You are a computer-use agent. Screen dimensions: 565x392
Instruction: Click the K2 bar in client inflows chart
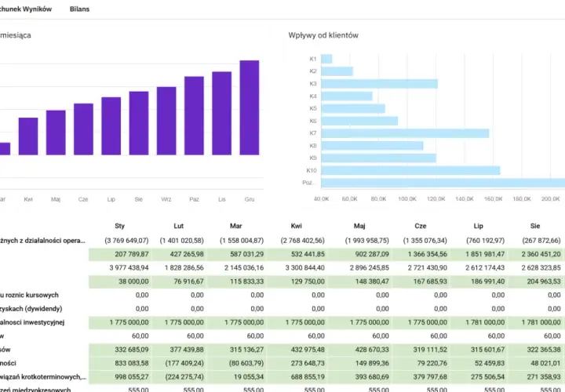[337, 71]
